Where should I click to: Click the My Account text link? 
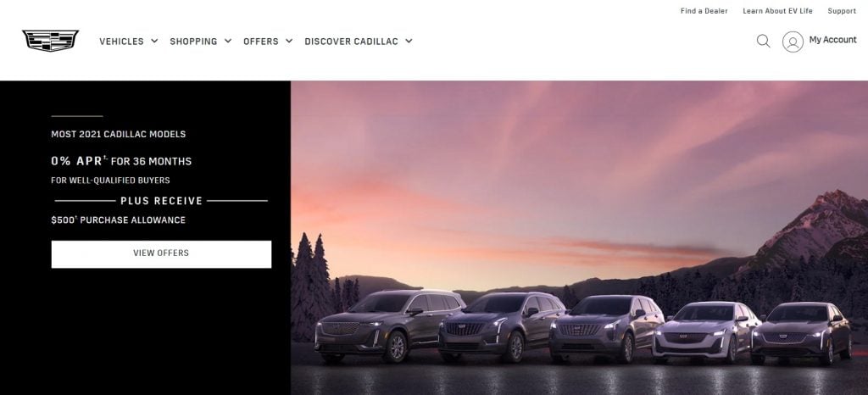pyautogui.click(x=832, y=40)
